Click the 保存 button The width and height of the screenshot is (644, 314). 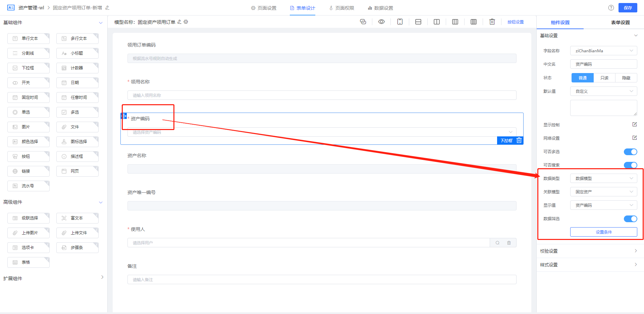click(x=628, y=8)
